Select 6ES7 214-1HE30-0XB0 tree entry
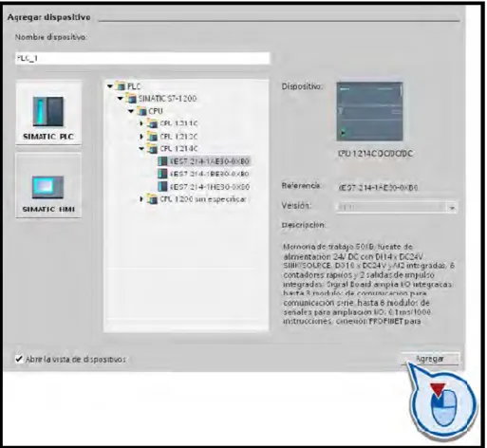This screenshot has height=448, width=487. click(204, 186)
